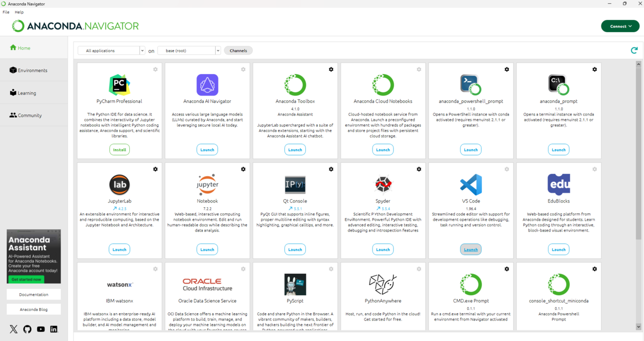The height and width of the screenshot is (341, 644).
Task: Open the Documentation link
Action: coord(34,294)
